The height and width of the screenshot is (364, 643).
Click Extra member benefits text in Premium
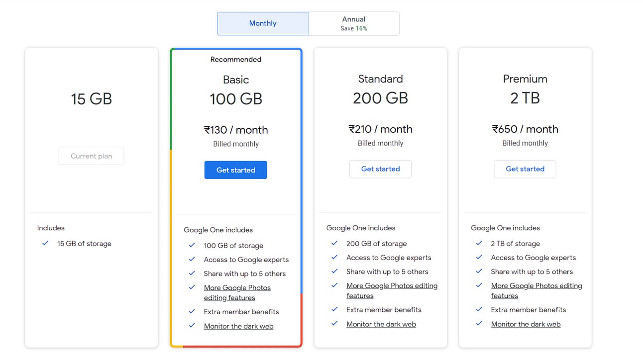(x=529, y=310)
